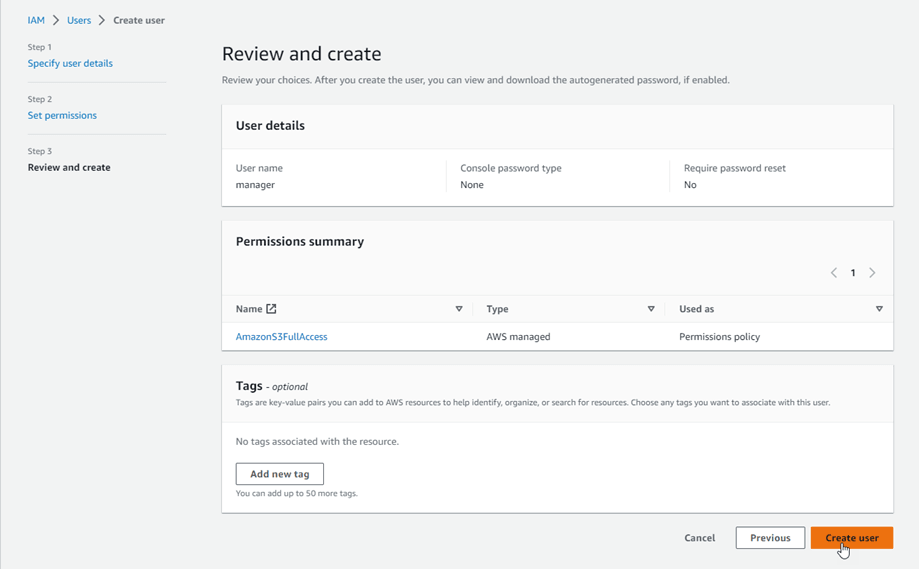Open the AmazonS3FullAccess policy link
Viewport: 920px width, 569px height.
click(281, 337)
